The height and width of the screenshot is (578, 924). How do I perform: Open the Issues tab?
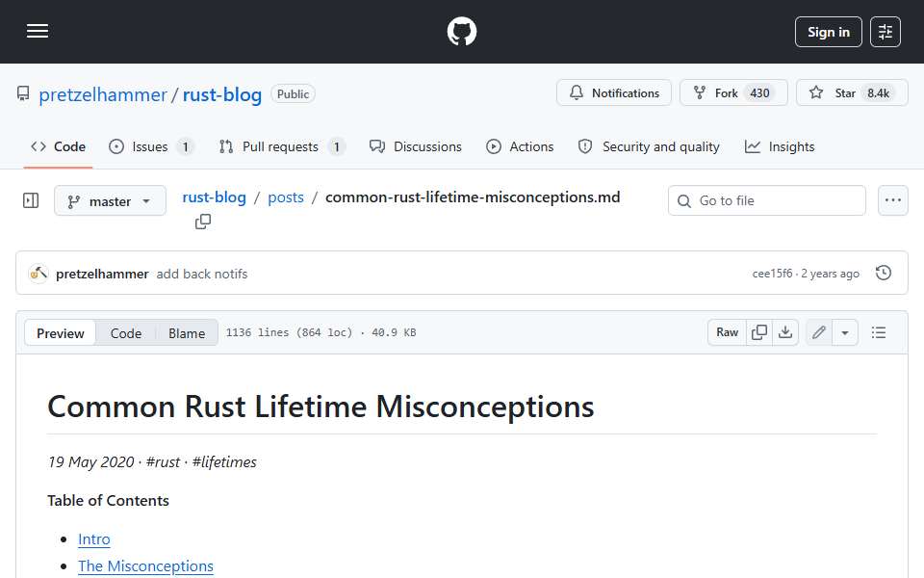point(151,146)
